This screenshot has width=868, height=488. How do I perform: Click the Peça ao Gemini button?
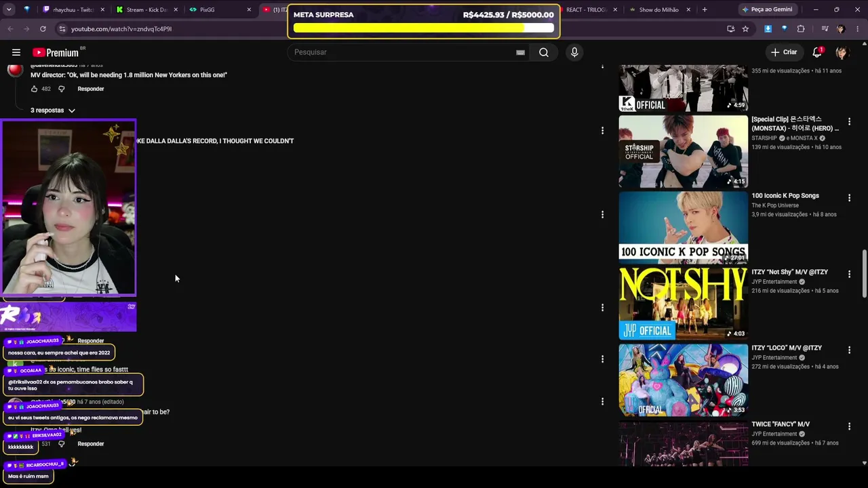[767, 9]
